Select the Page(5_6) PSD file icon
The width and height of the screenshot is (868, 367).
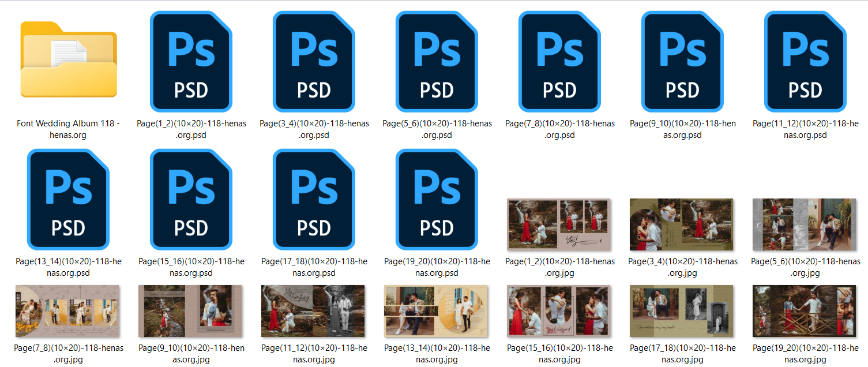pyautogui.click(x=437, y=61)
